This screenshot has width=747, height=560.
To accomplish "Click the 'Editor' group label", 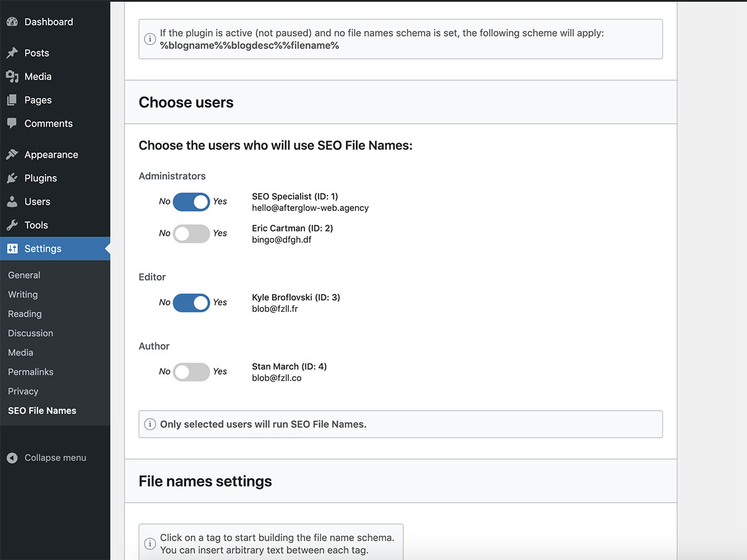I will [153, 277].
